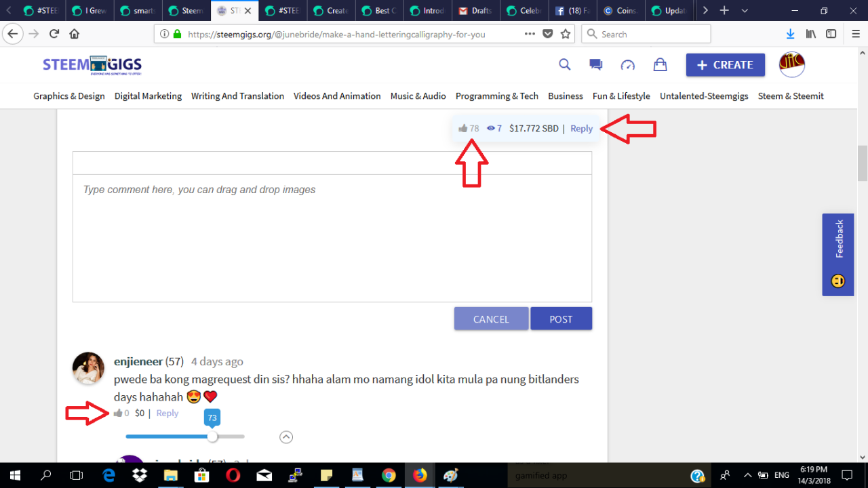The image size is (868, 488).
Task: Click Reply link beside $17.772 SBD
Action: click(x=581, y=128)
